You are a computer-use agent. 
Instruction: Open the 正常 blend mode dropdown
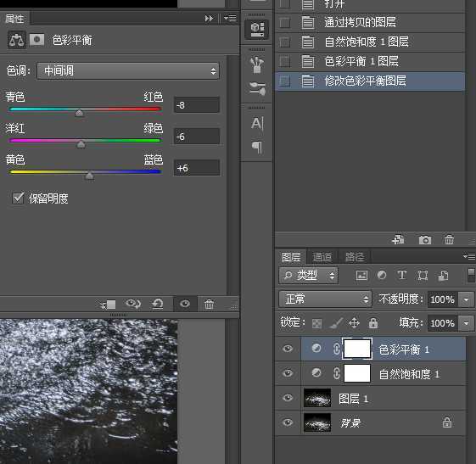[325, 299]
